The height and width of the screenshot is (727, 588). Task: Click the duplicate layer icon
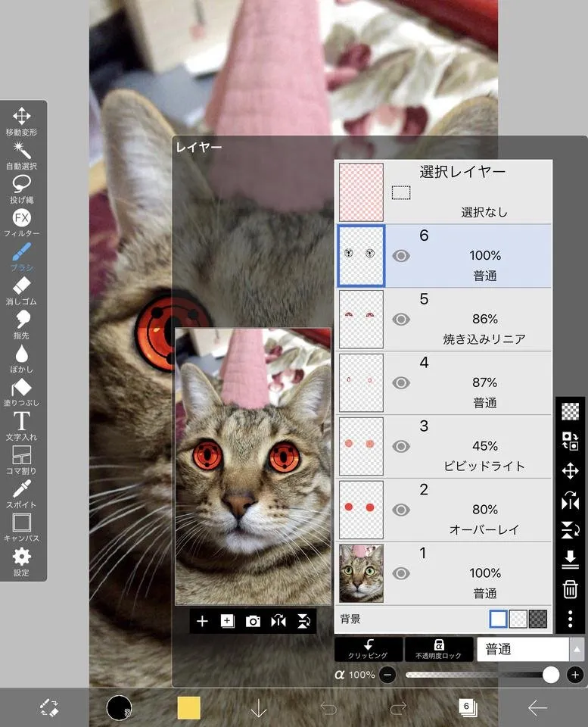(x=228, y=621)
